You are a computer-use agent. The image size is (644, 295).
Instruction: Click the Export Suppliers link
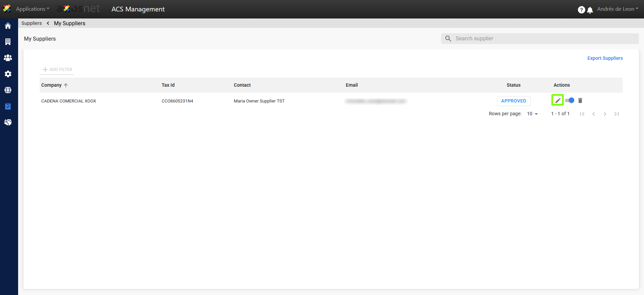point(605,58)
